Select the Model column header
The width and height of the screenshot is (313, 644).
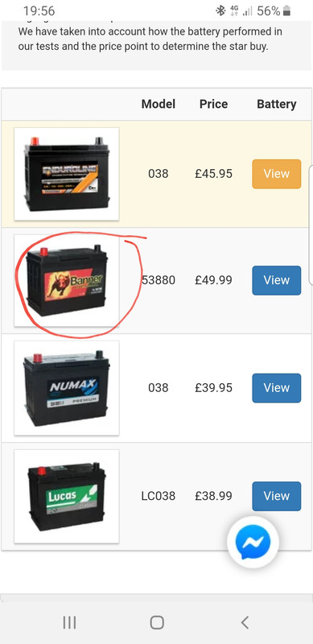(x=159, y=104)
